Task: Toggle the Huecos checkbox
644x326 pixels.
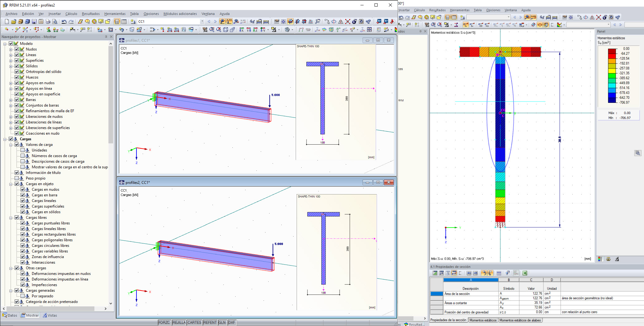Action: (x=17, y=77)
